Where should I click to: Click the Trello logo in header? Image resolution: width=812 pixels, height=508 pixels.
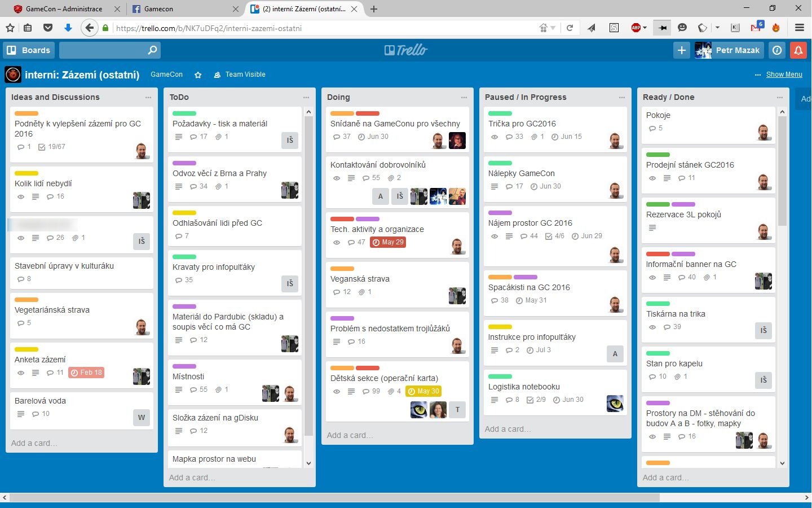pos(406,50)
